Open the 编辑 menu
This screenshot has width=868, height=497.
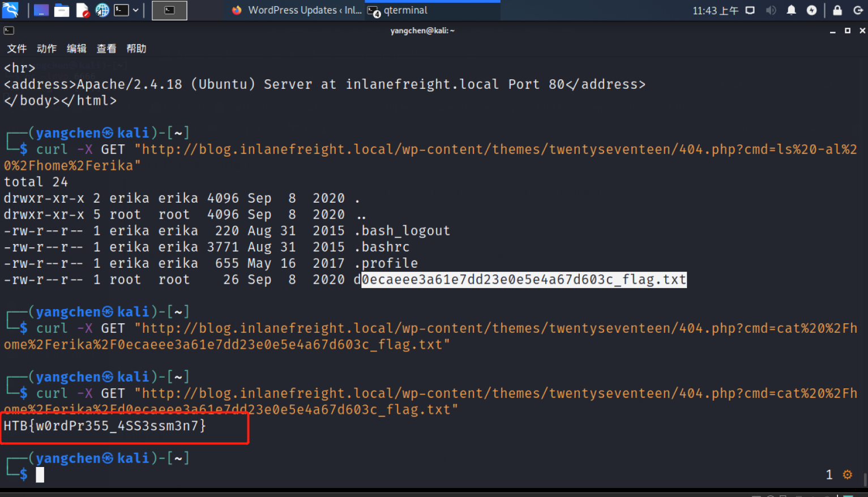click(x=77, y=49)
